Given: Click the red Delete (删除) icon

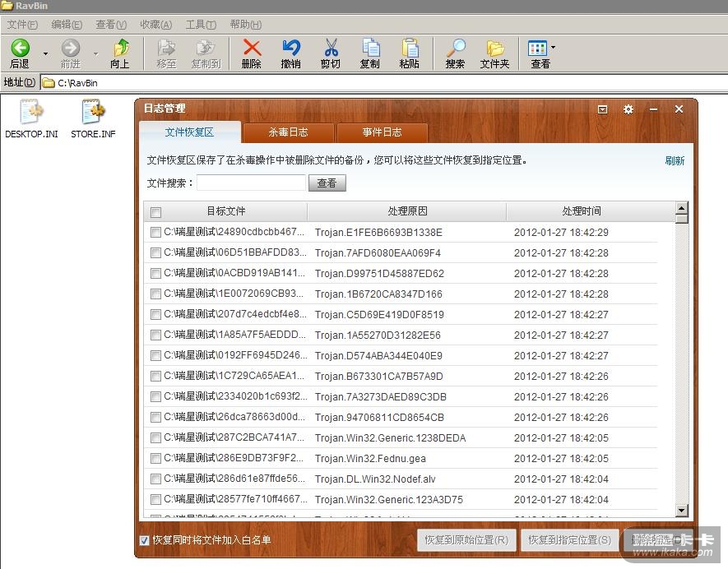Looking at the screenshot, I should click(x=252, y=48).
